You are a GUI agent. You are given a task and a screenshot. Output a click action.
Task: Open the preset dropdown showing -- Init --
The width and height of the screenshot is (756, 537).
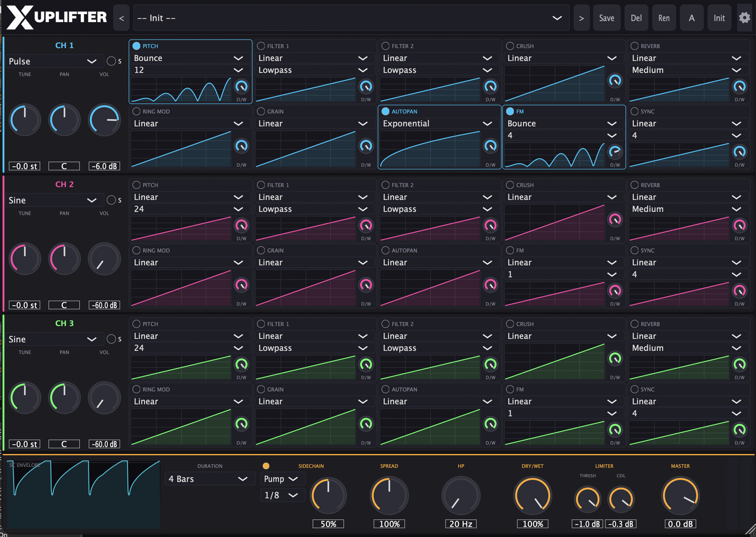(351, 18)
